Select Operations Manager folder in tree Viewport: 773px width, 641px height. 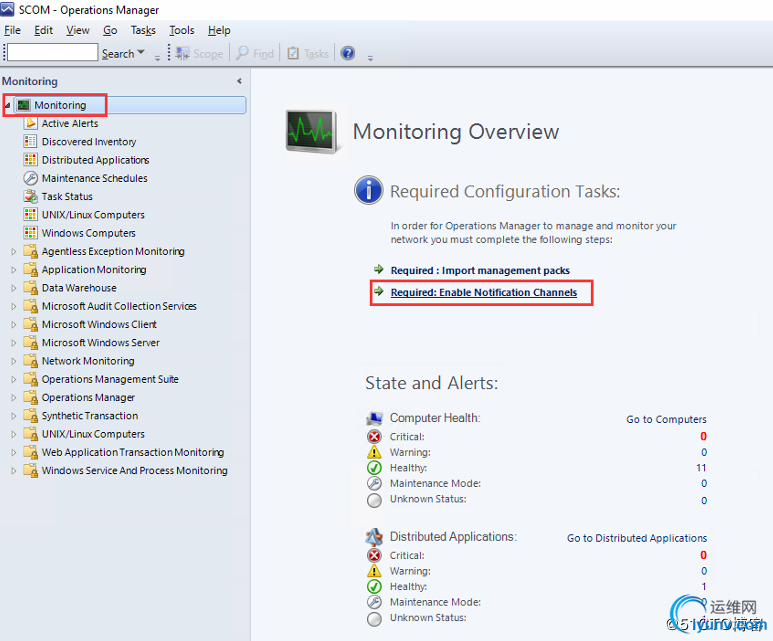[88, 397]
